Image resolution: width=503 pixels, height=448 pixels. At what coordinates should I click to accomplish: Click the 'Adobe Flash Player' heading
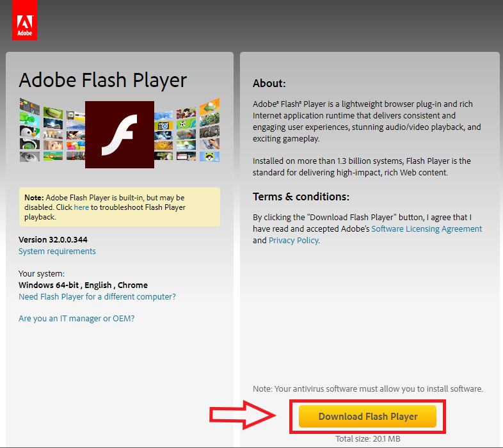coord(102,80)
